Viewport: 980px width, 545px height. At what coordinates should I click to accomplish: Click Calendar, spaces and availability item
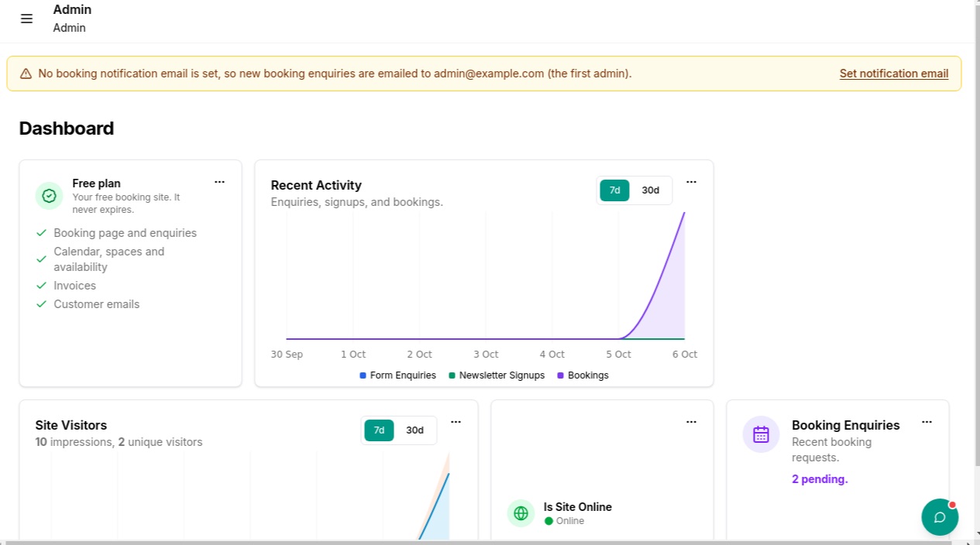tap(109, 259)
